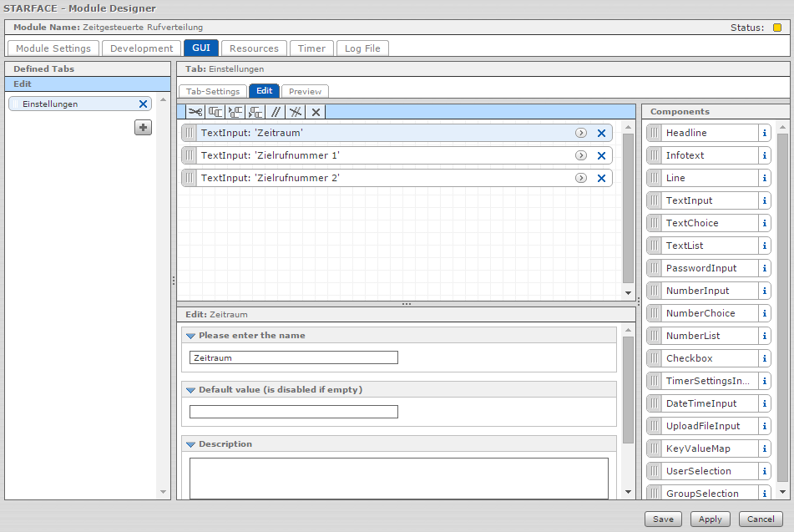Click the double-slash comment icon in toolbar

point(276,112)
